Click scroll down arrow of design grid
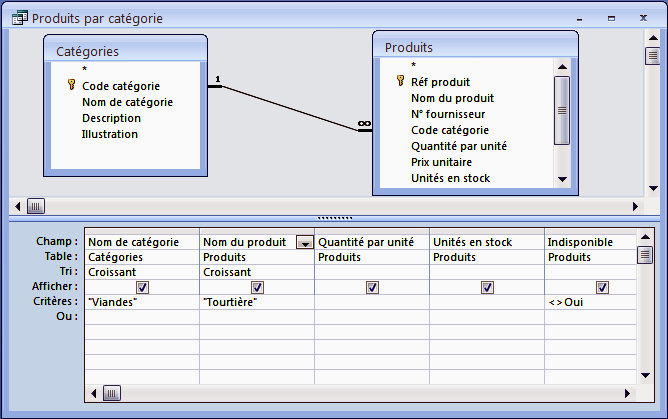The width and height of the screenshot is (668, 419). click(x=645, y=375)
